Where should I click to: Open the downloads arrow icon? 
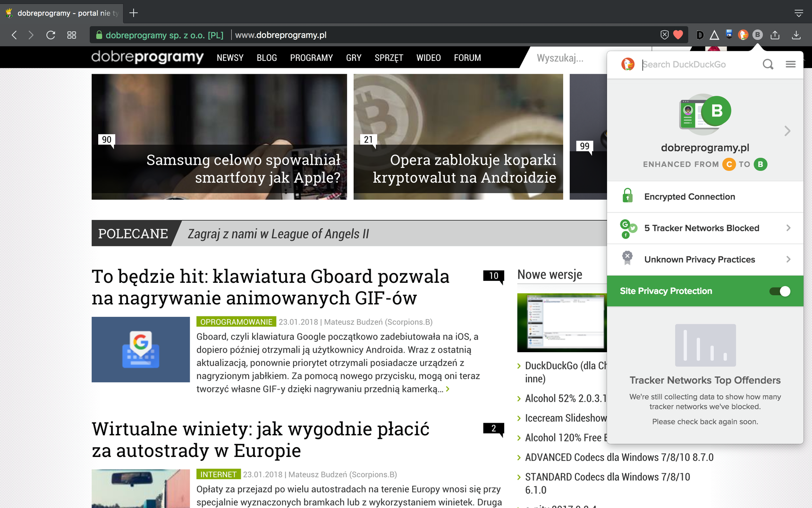796,35
